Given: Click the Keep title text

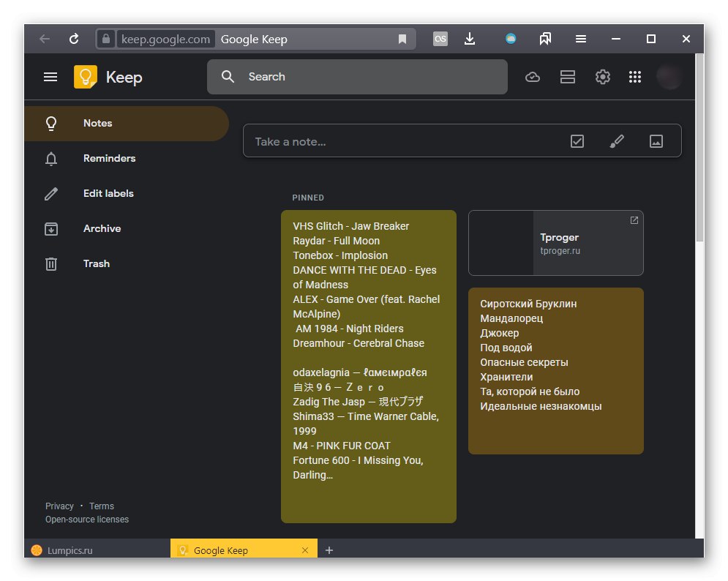Looking at the screenshot, I should pyautogui.click(x=124, y=77).
